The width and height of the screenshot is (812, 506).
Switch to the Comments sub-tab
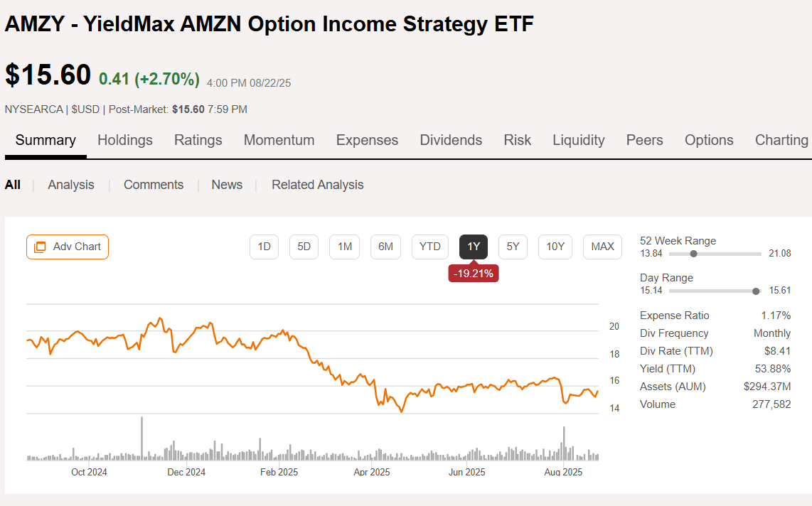153,184
